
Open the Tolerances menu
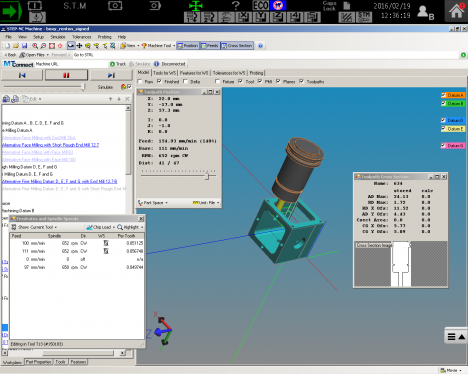tap(82, 37)
